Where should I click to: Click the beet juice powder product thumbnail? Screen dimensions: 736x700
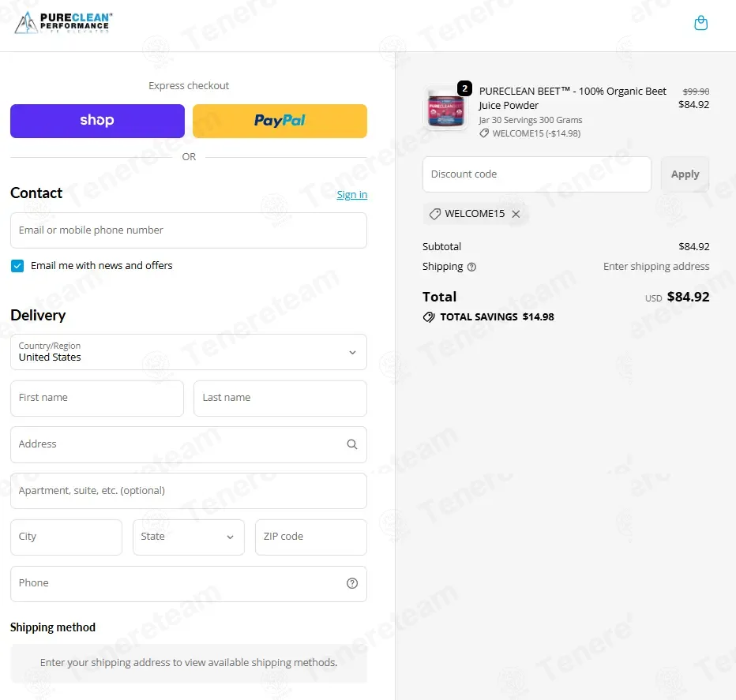(x=446, y=109)
